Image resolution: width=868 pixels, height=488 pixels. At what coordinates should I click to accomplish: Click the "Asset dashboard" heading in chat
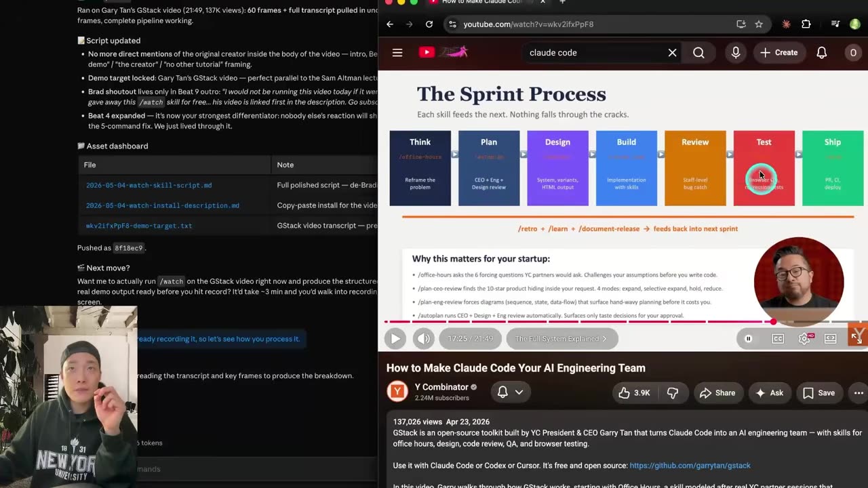[113, 146]
